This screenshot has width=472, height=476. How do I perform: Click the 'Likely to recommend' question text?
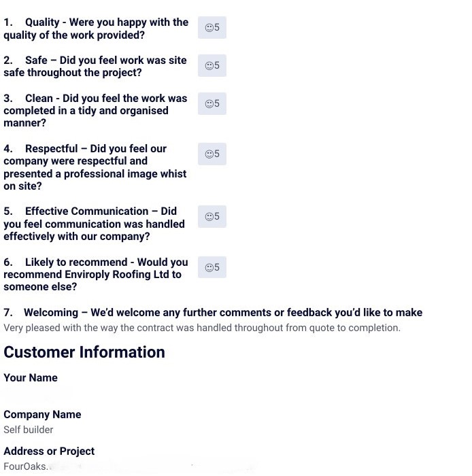pos(95,274)
